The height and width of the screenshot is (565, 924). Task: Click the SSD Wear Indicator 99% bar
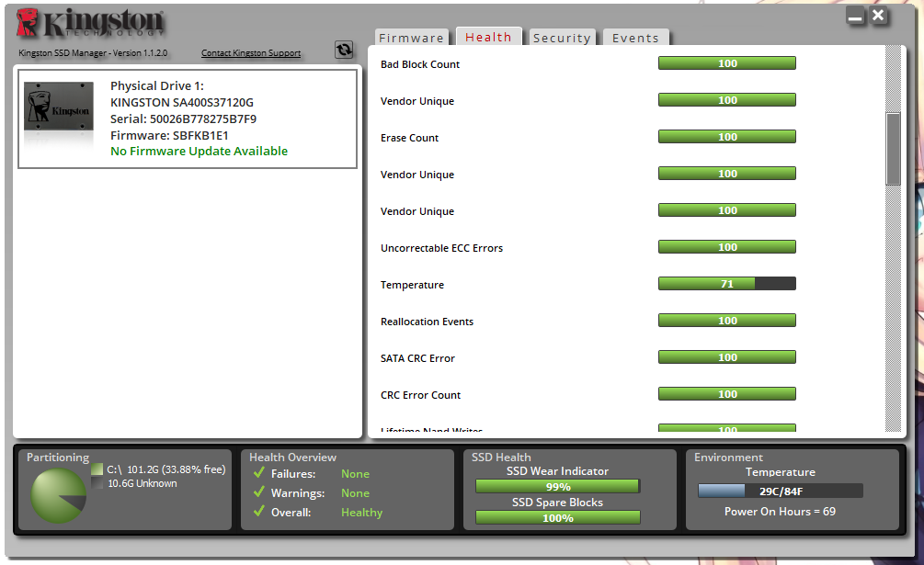[x=557, y=486]
